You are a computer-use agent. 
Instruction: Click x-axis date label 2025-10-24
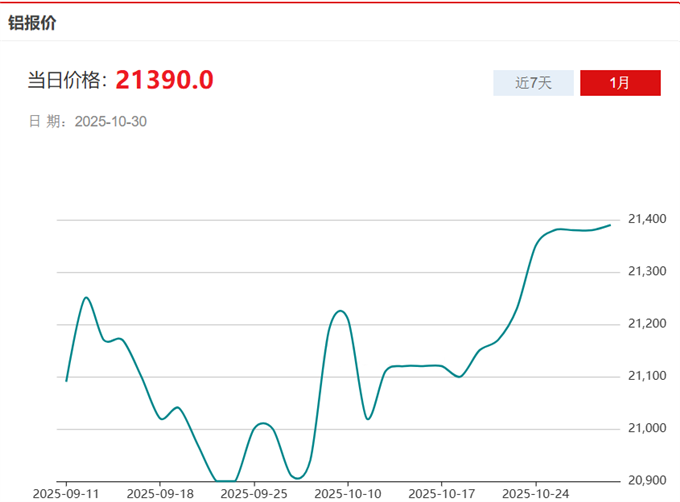tap(536, 493)
